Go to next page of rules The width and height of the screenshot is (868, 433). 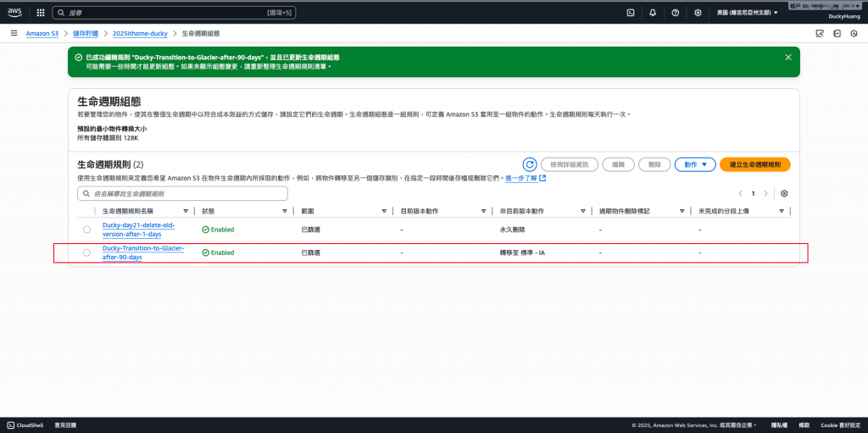click(x=765, y=193)
